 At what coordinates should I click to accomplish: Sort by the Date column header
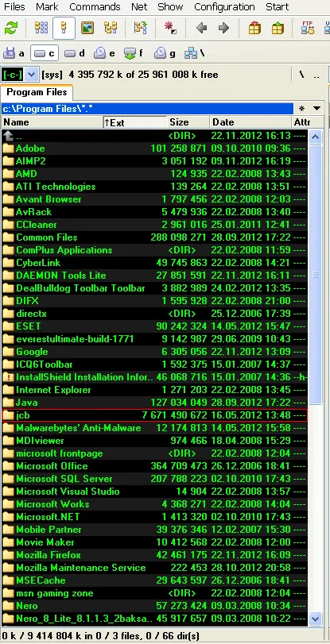coord(251,122)
